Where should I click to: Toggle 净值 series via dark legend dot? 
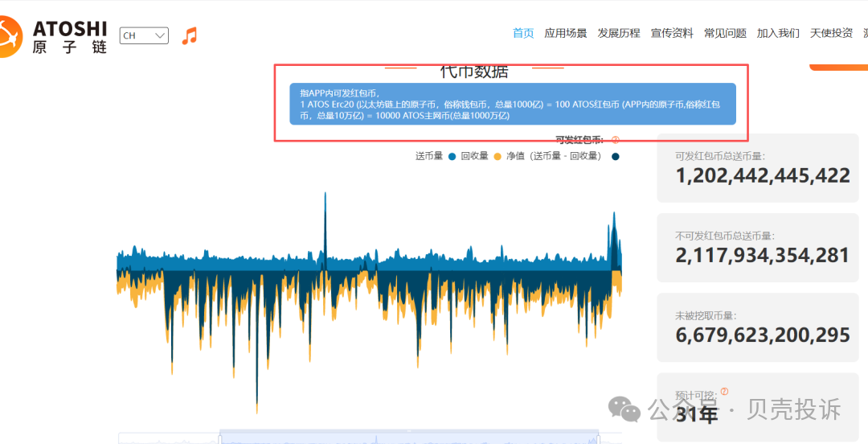click(615, 156)
